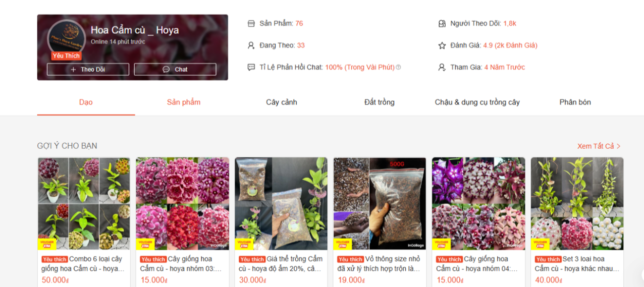Open Chậu & dụng cụ trồng cây tab
Viewport: 644px width, 287px height.
(x=477, y=102)
